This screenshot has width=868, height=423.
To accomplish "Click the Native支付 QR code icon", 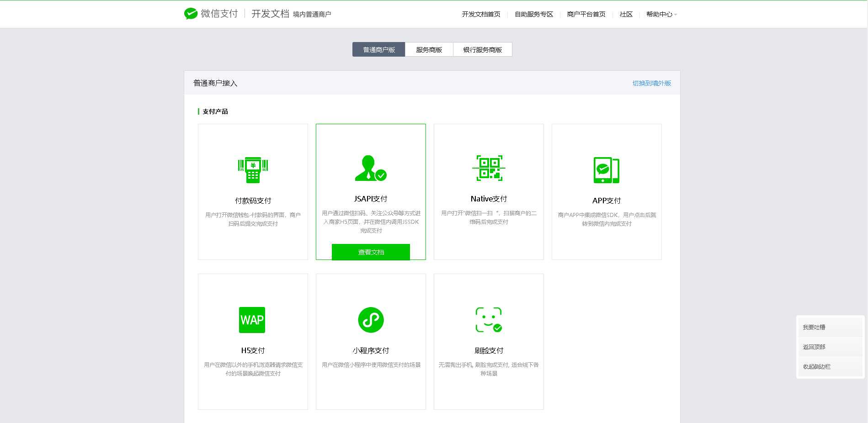I will (489, 168).
